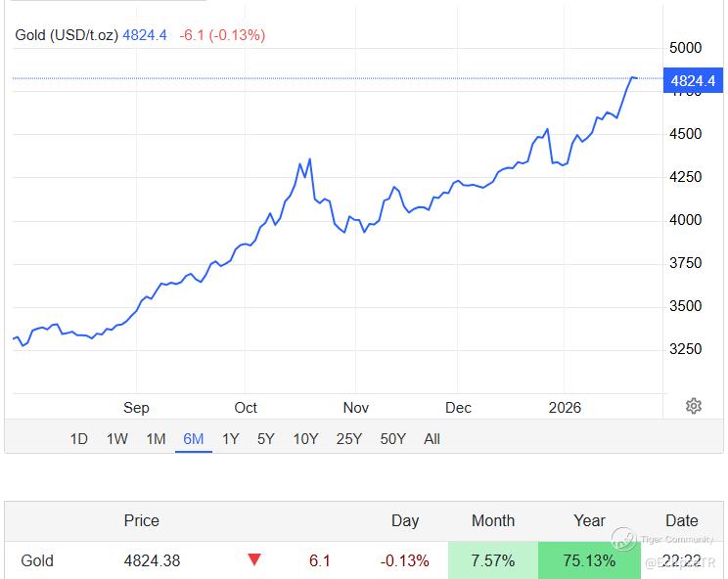Select the 1D time range

click(x=78, y=439)
